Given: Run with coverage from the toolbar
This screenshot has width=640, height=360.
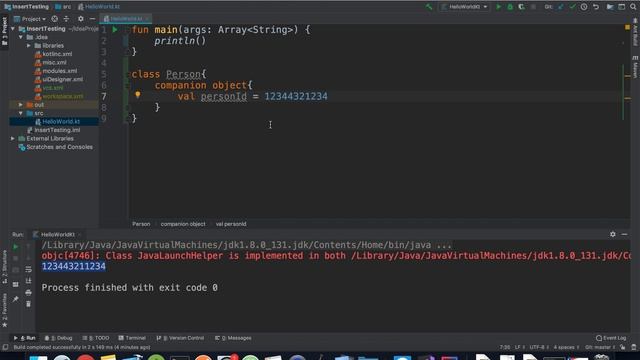Looking at the screenshot, I should click(x=521, y=7).
